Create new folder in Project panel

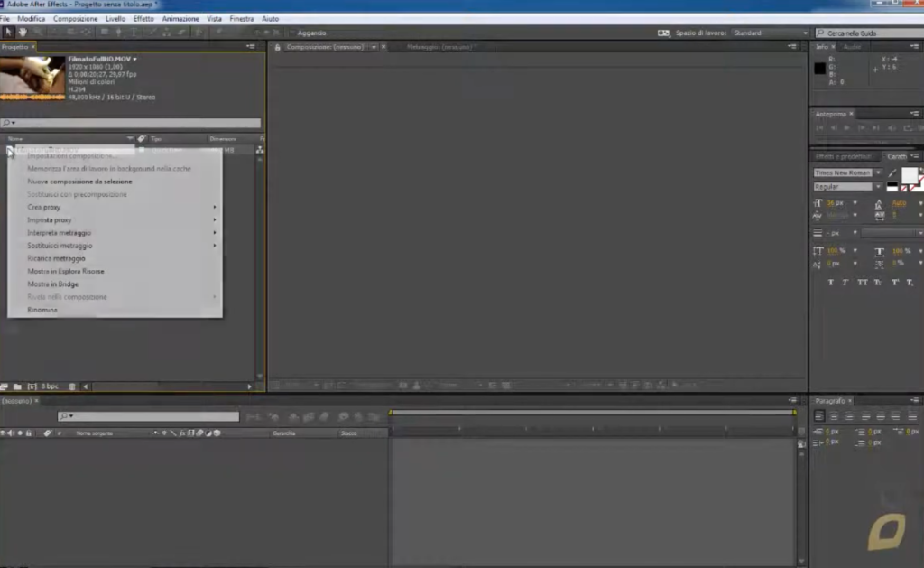(x=18, y=386)
